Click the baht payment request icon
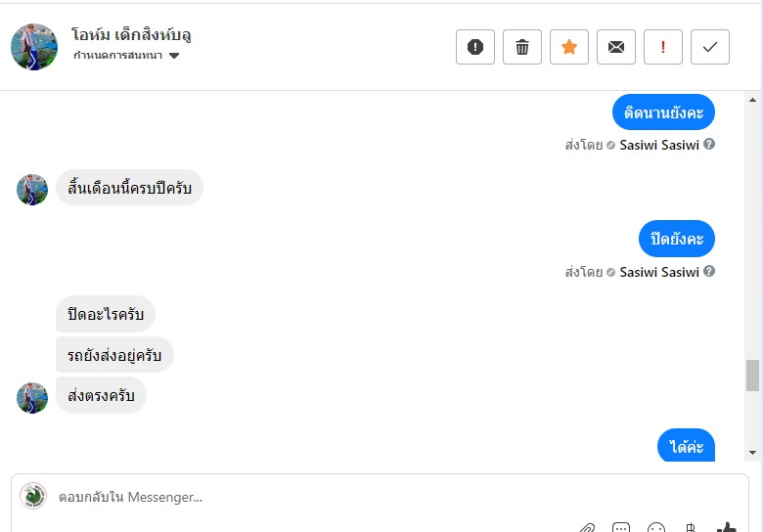Screen dimensions: 763x532 pos(691,528)
